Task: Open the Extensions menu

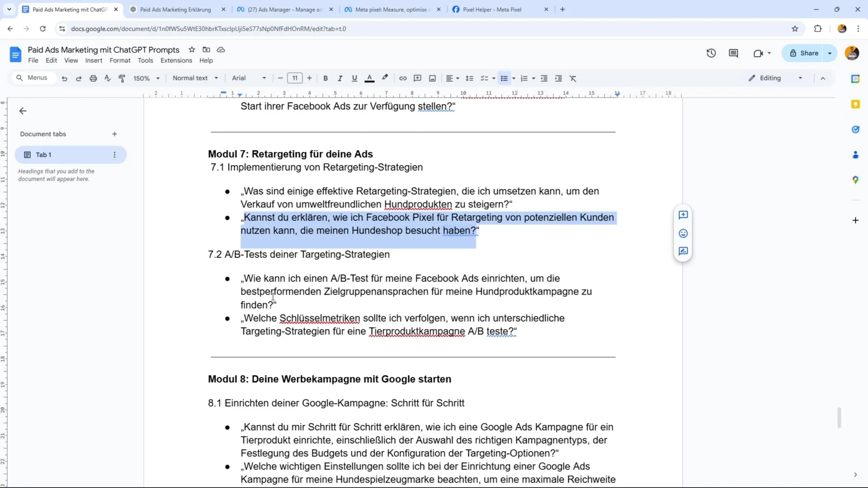Action: (x=176, y=61)
